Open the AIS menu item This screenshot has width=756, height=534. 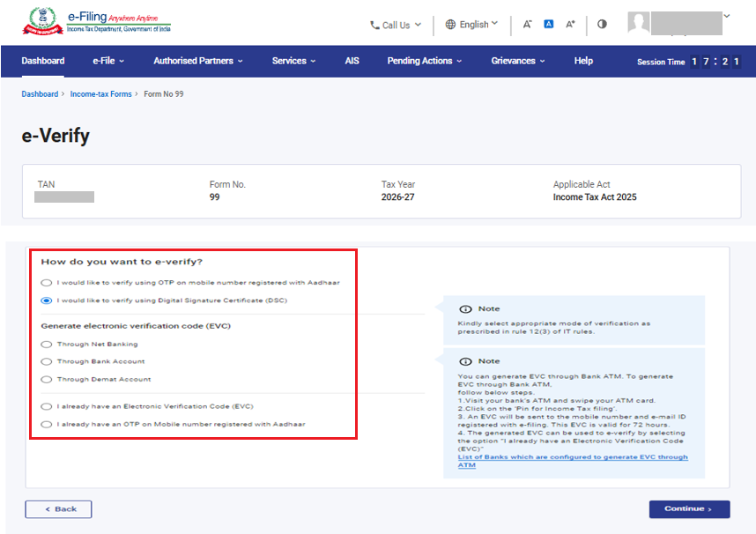point(352,61)
